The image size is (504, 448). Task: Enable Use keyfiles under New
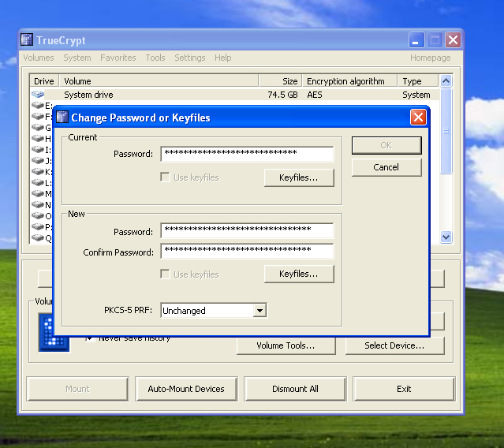click(165, 274)
